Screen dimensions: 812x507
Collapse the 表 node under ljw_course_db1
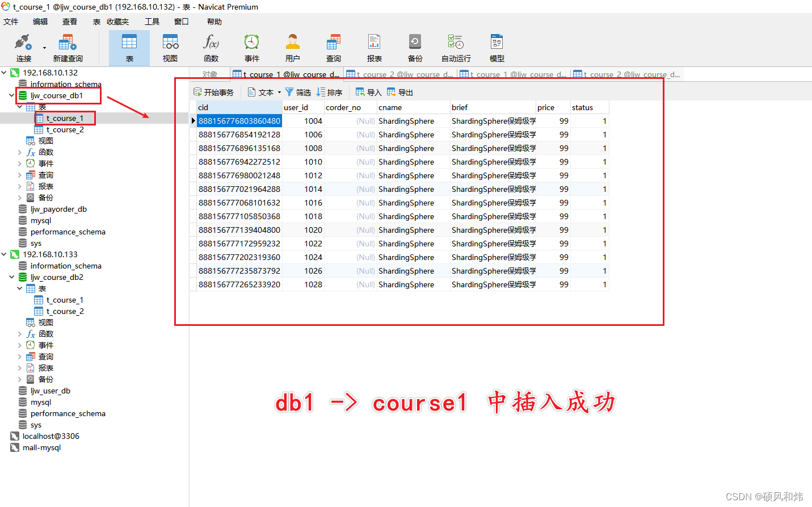click(x=20, y=107)
